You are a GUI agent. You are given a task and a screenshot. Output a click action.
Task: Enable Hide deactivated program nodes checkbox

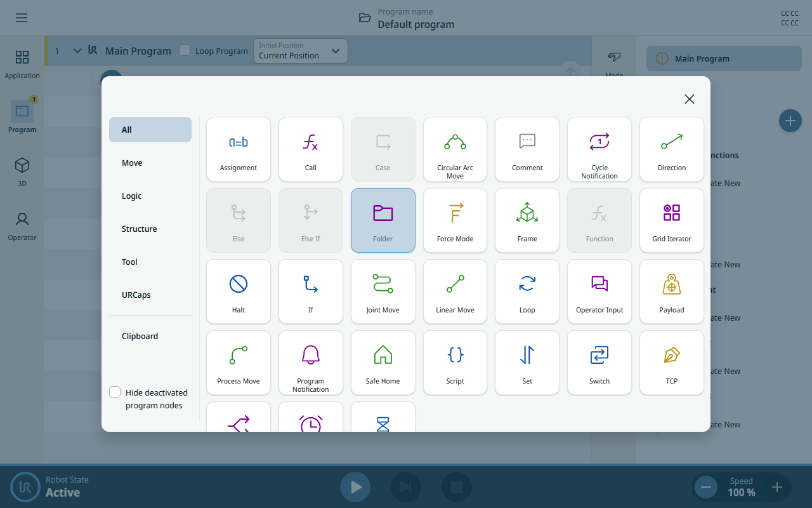coord(115,392)
